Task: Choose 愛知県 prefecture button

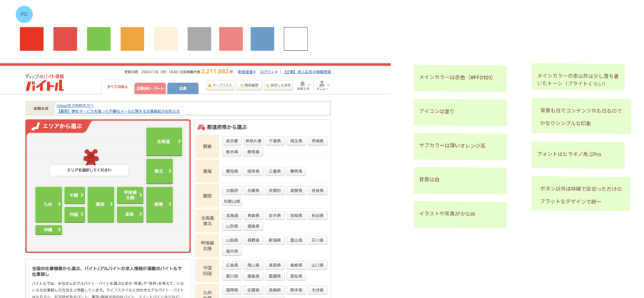Action: tap(232, 171)
